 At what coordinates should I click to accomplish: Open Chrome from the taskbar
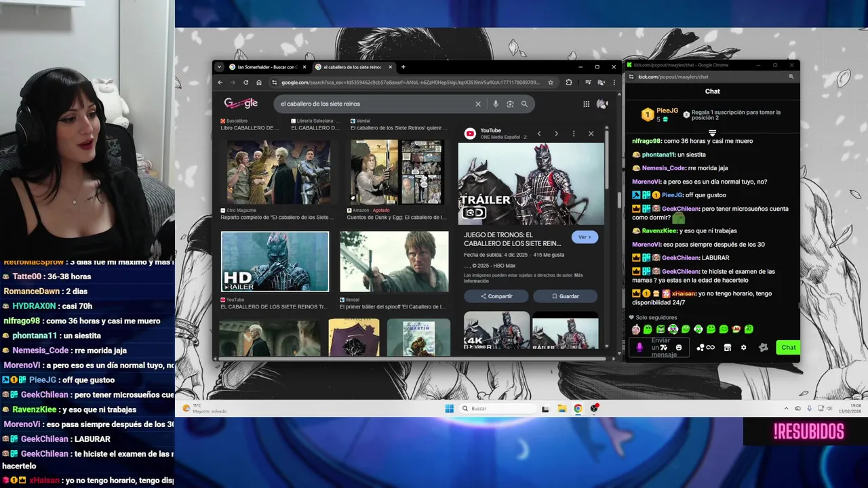[x=578, y=408]
